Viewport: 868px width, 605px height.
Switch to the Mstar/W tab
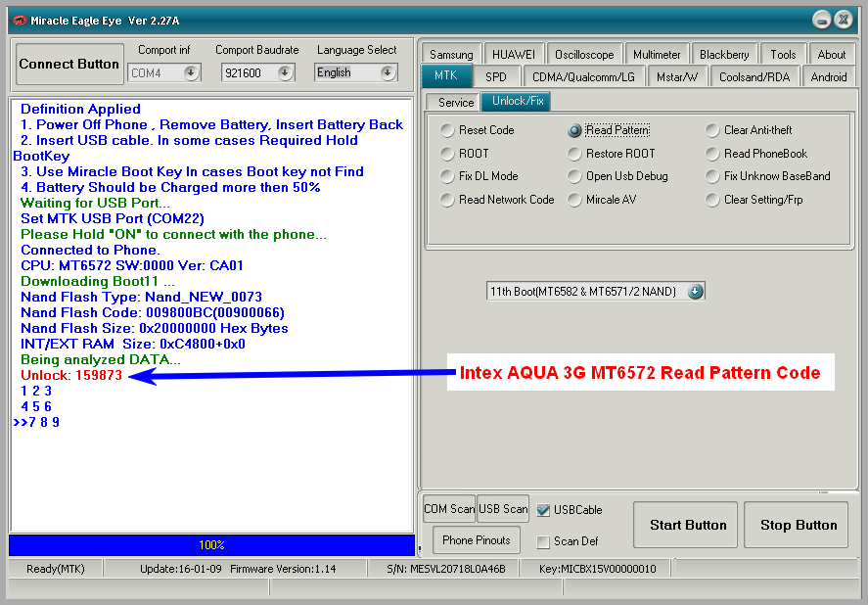click(677, 77)
